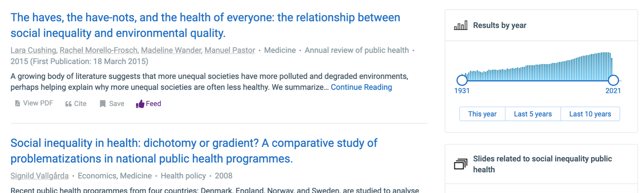Click the View PDF document icon
Screen dimensions: 644x193
(x=17, y=103)
